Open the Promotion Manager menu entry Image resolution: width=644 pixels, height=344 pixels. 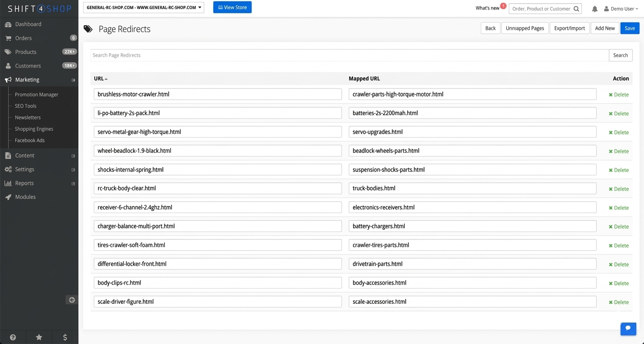[36, 94]
